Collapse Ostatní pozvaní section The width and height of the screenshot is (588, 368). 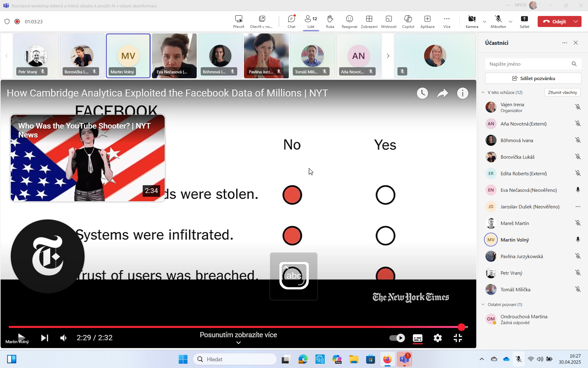[483, 304]
